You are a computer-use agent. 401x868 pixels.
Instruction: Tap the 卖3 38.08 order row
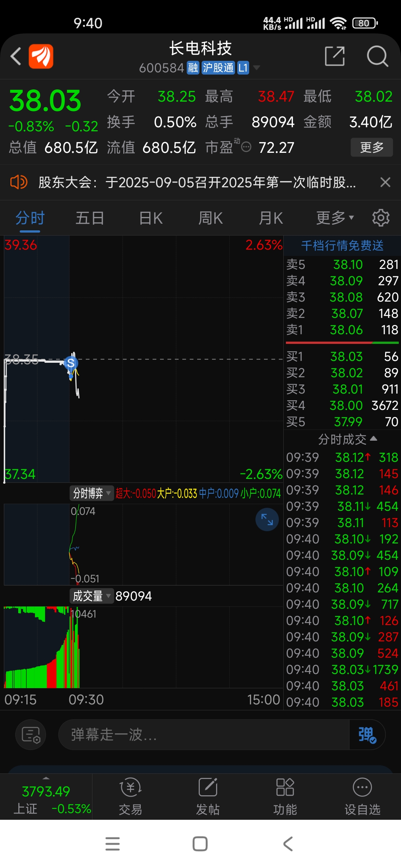[x=342, y=297]
